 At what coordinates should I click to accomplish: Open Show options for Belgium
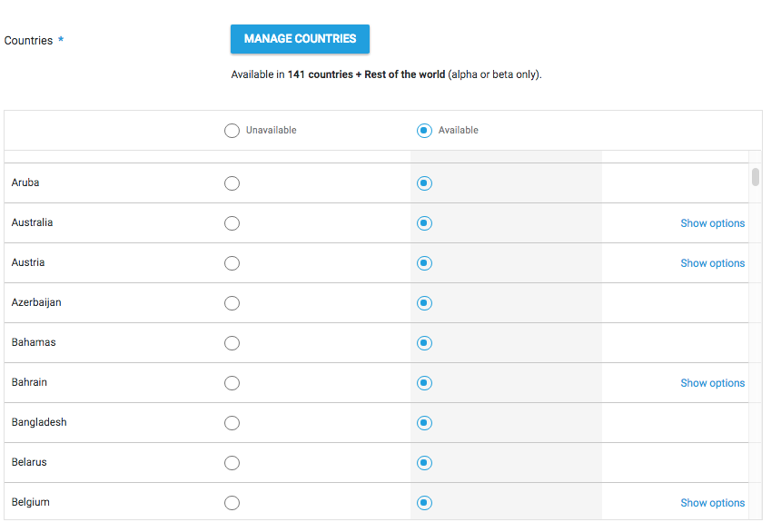point(712,503)
